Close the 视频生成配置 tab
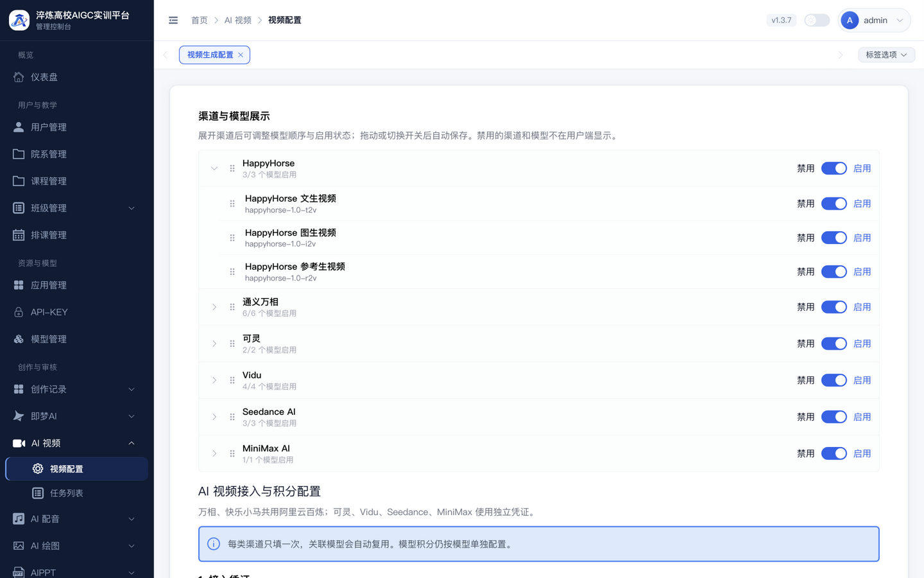This screenshot has width=924, height=578. pos(241,55)
